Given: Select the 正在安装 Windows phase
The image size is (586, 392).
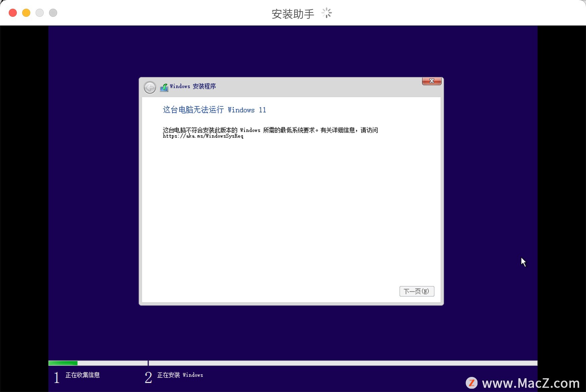Looking at the screenshot, I should [x=180, y=375].
